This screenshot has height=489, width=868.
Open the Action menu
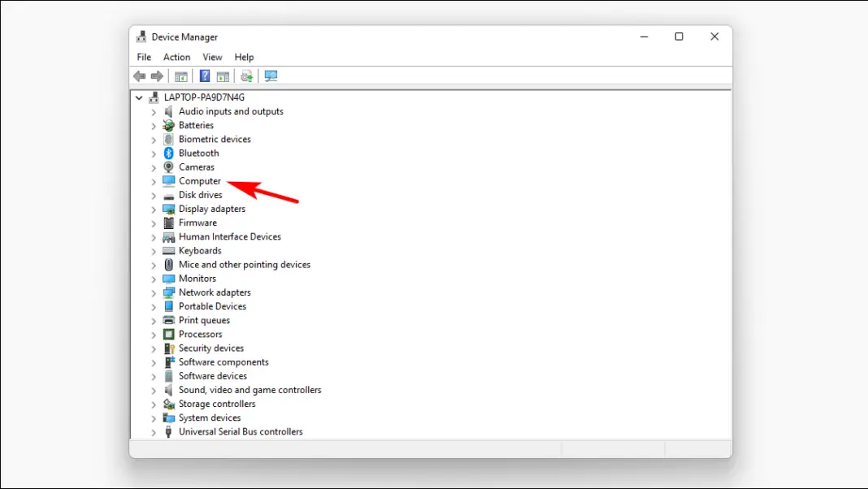(176, 57)
